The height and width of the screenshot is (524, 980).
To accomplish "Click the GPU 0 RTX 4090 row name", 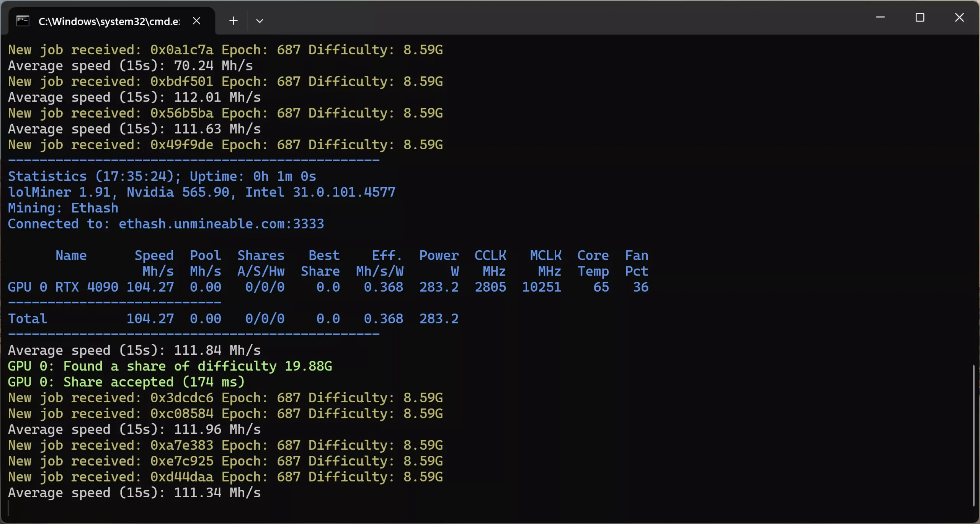I will [63, 287].
